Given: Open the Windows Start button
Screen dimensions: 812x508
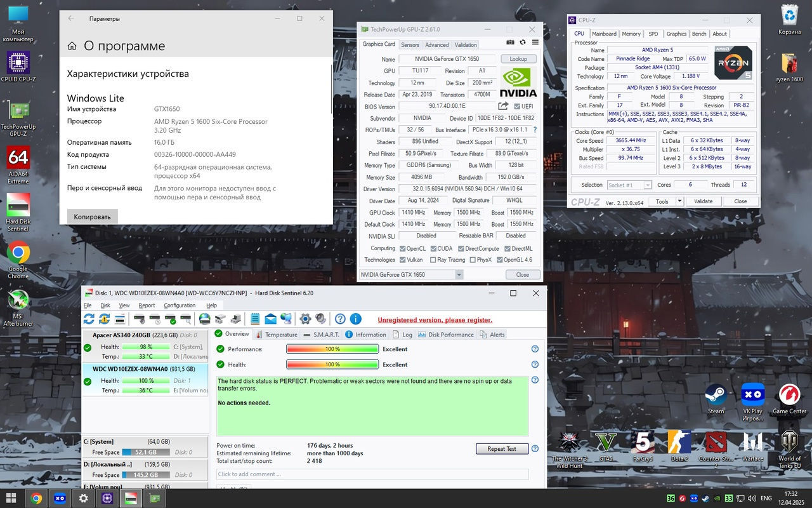Looking at the screenshot, I should (11, 498).
